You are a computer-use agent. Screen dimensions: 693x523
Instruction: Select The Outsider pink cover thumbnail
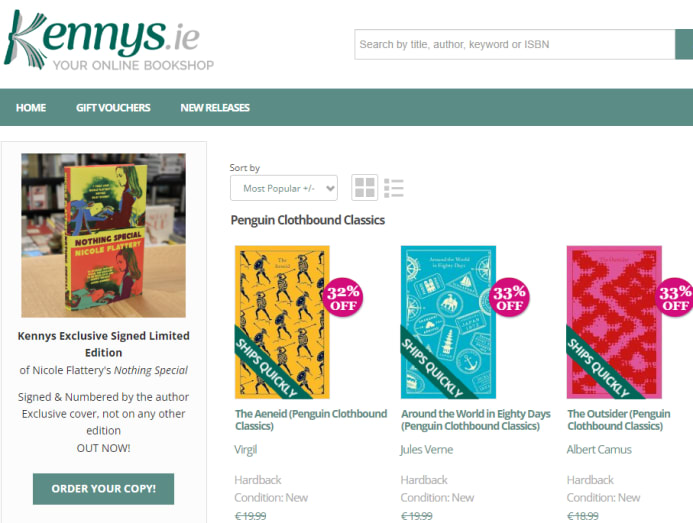pos(614,322)
